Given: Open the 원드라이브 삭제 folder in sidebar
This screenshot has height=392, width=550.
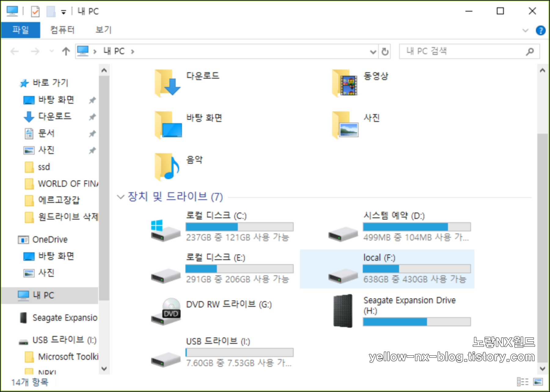Looking at the screenshot, I should tap(61, 217).
